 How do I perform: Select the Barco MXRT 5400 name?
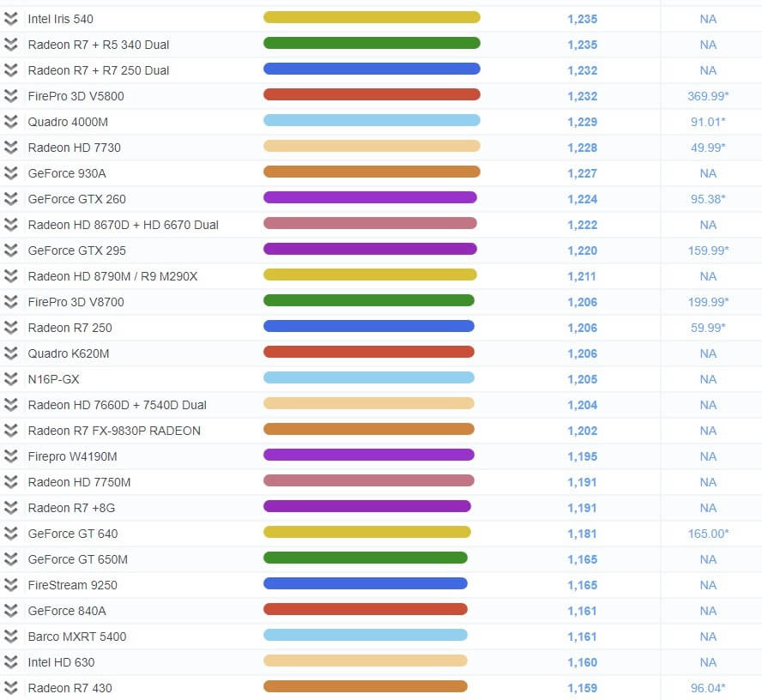[76, 637]
